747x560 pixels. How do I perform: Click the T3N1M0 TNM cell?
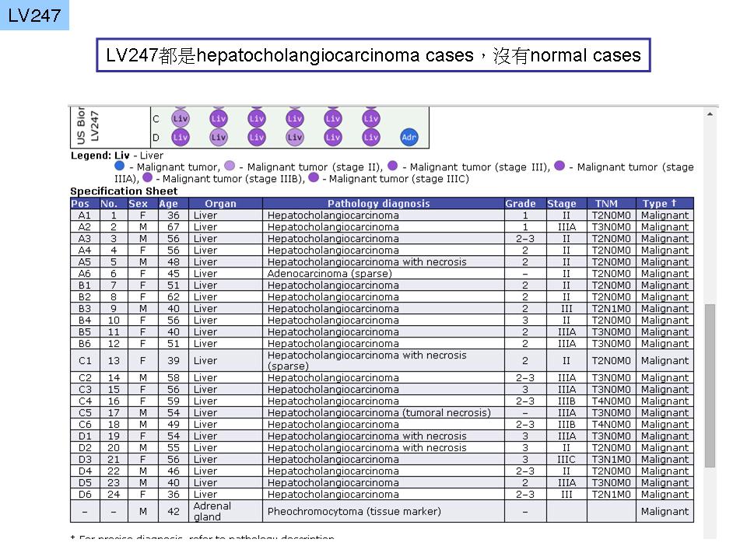[x=612, y=459]
